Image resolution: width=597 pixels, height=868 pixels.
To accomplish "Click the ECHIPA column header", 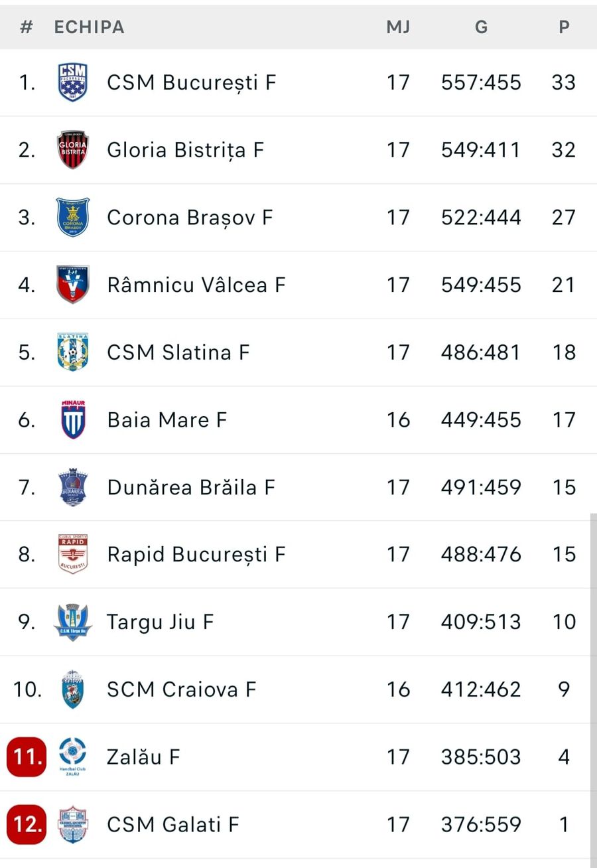I will (x=89, y=27).
